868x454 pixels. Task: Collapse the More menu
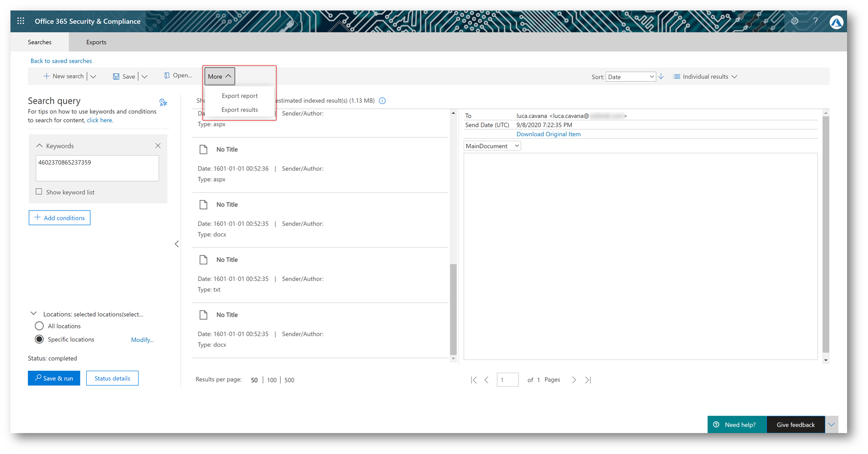click(219, 76)
